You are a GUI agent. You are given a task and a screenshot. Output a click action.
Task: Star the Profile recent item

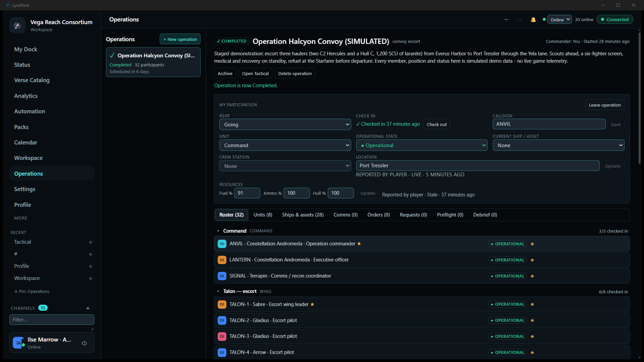(91, 266)
